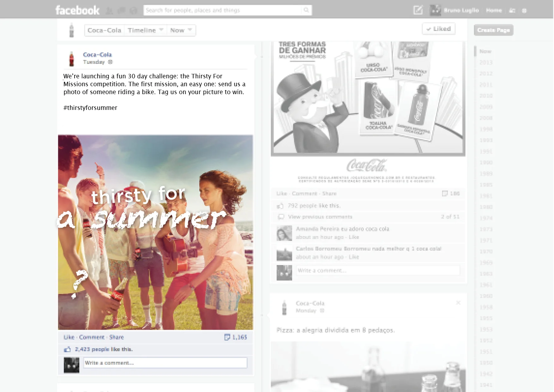Close the Monday Coca-Cola post with X
This screenshot has width=554, height=392.
click(458, 303)
